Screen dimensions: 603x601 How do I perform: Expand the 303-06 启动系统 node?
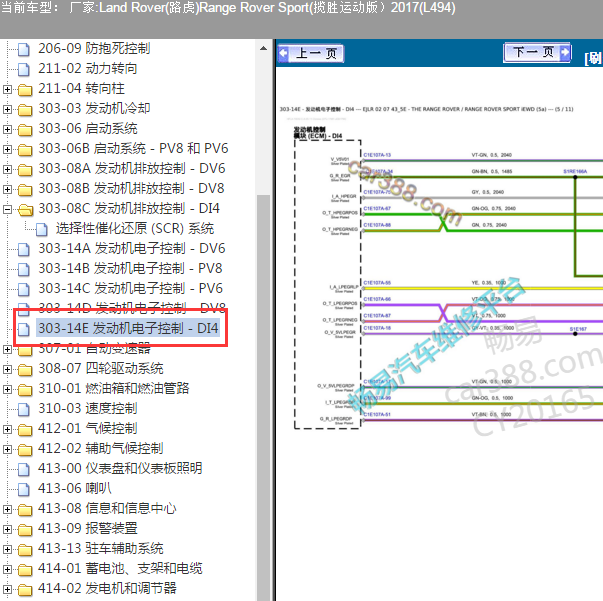[x=7, y=129]
